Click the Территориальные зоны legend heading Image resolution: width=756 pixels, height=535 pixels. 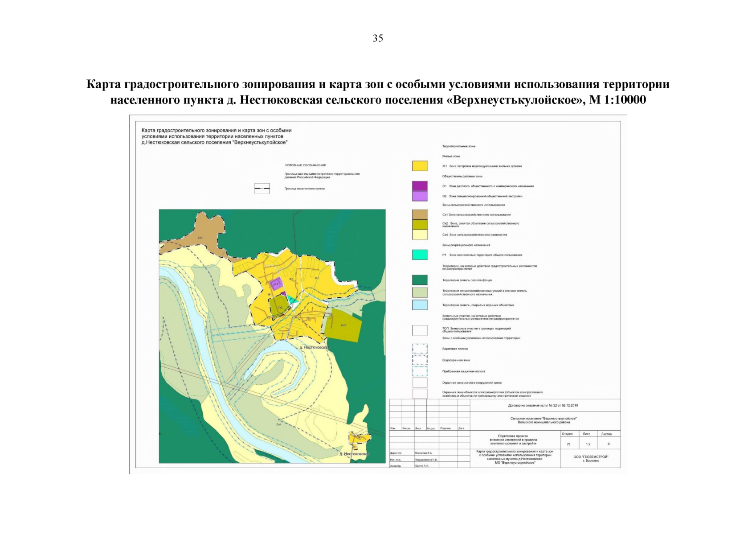point(459,146)
